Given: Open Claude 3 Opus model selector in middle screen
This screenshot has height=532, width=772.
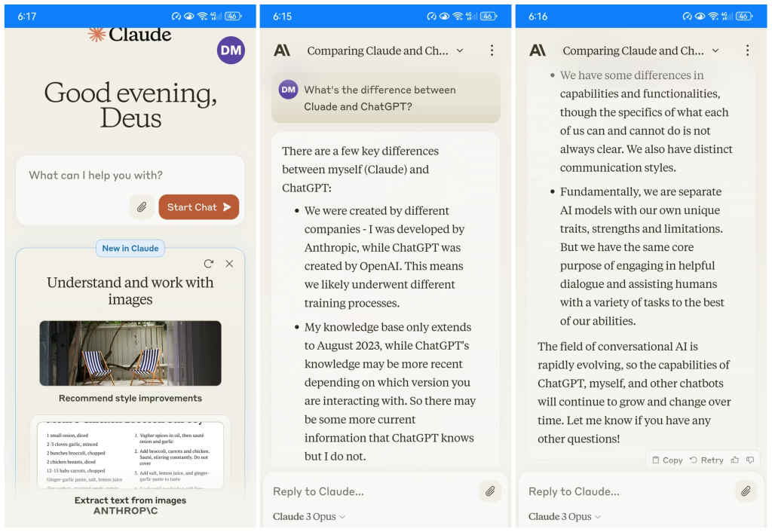Looking at the screenshot, I should pyautogui.click(x=309, y=517).
